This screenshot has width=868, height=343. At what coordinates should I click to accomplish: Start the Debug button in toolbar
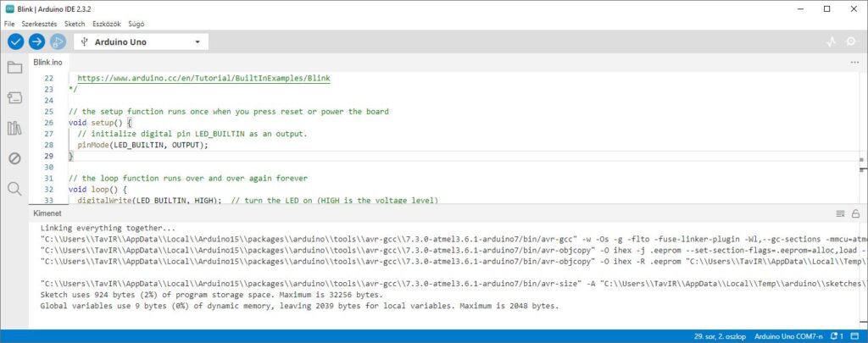(58, 41)
